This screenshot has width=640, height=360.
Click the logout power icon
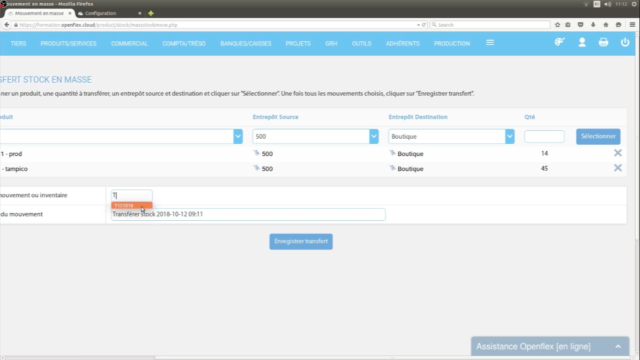pyautogui.click(x=625, y=42)
